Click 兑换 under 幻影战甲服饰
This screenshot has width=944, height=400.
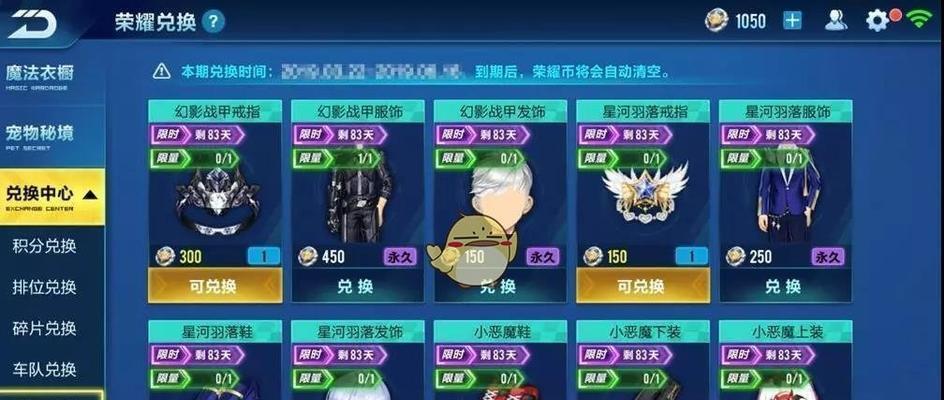click(x=358, y=286)
